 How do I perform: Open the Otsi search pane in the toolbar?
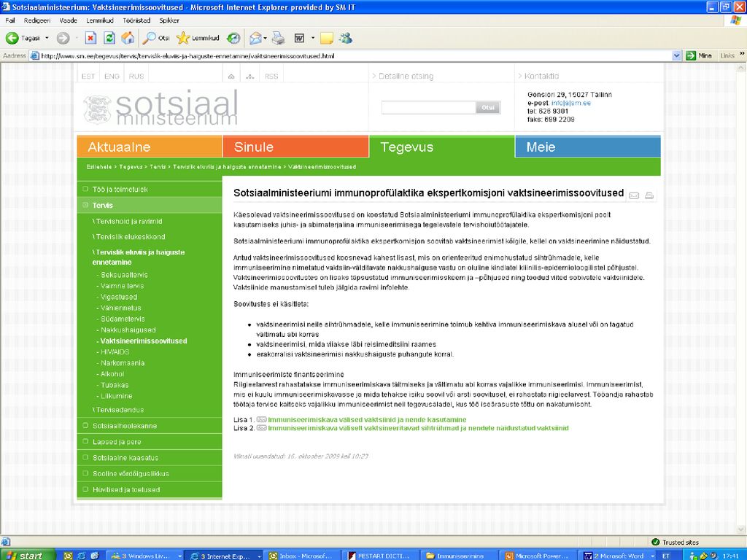[156, 38]
